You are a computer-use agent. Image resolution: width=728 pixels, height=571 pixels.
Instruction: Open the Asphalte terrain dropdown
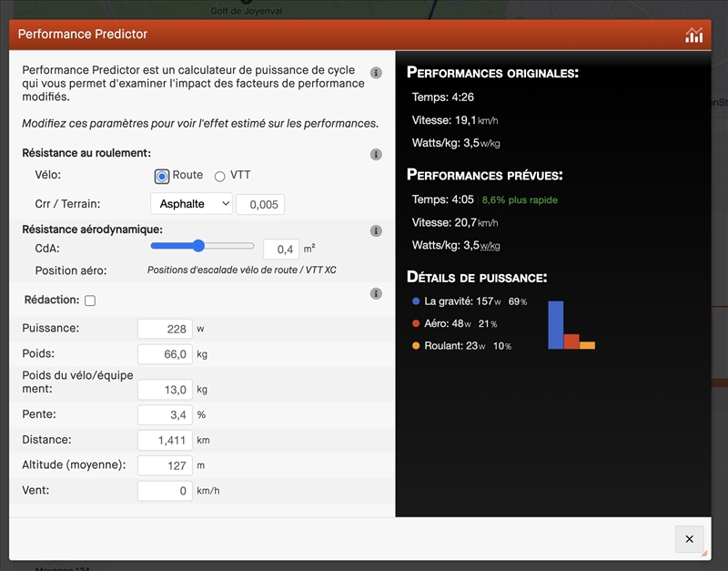191,204
